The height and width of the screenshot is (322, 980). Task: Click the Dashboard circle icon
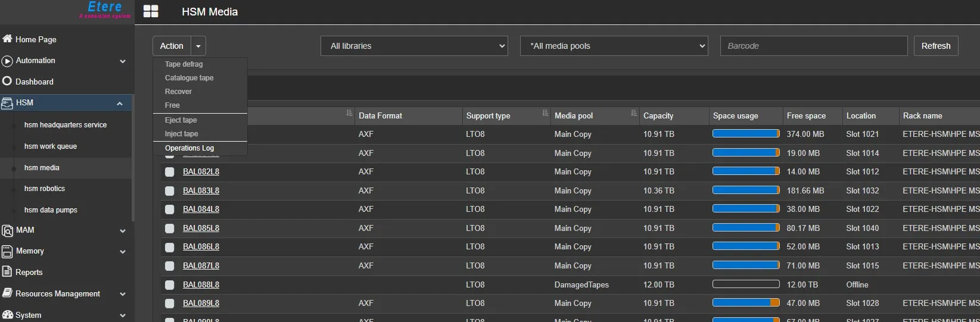[x=7, y=82]
